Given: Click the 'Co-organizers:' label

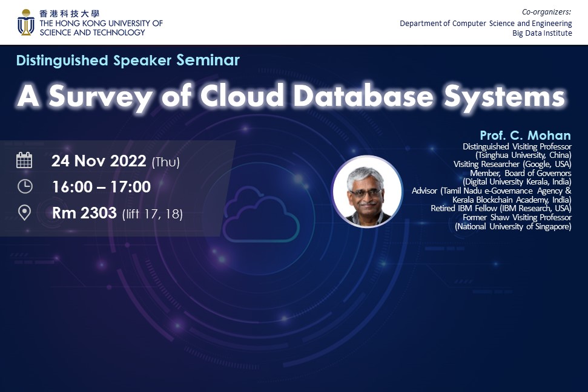Looking at the screenshot, I should pos(547,13).
